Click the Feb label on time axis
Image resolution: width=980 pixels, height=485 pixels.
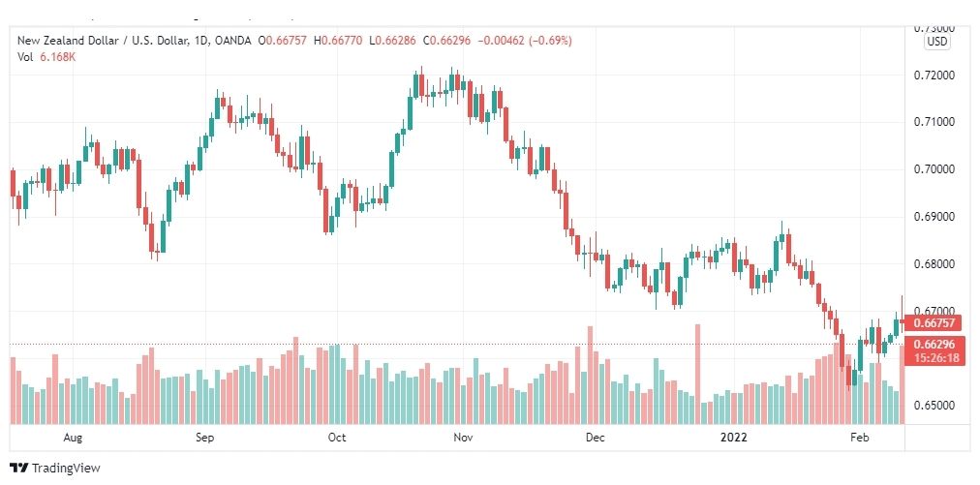point(859,438)
